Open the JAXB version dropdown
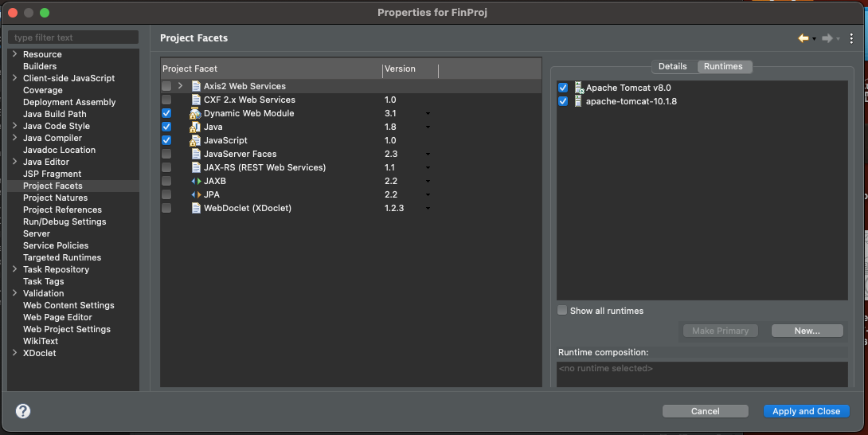The image size is (868, 435). [428, 182]
